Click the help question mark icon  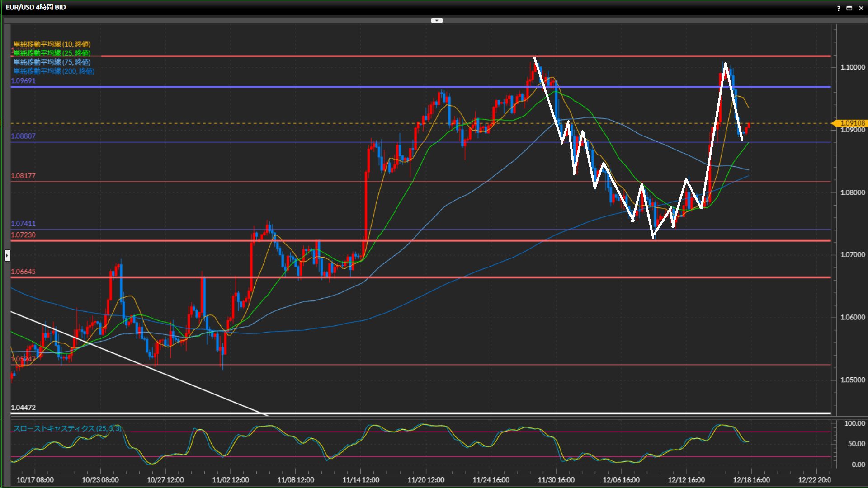pyautogui.click(x=839, y=8)
